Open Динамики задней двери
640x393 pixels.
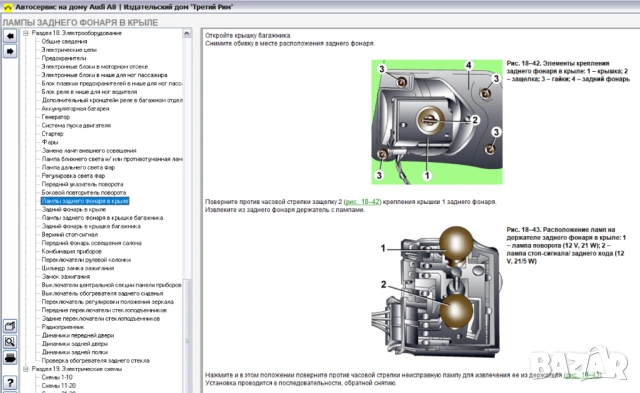click(74, 344)
